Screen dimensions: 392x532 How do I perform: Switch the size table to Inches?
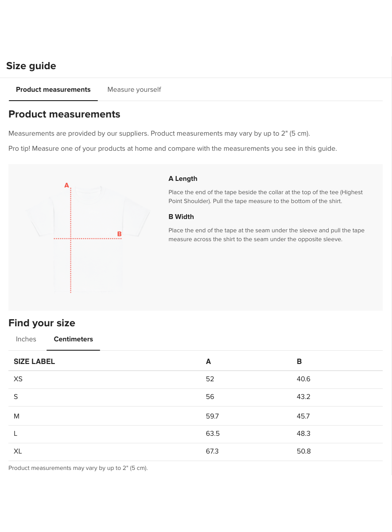point(26,339)
